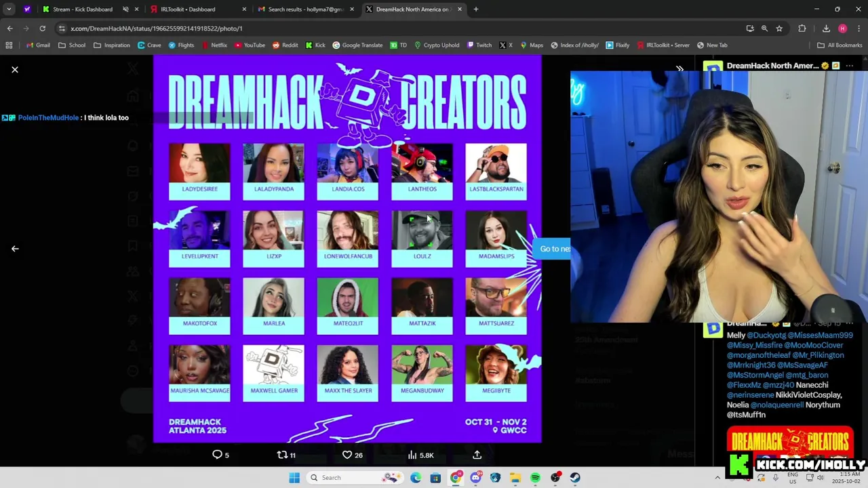View post analytics showing 5.8K views

point(420,455)
